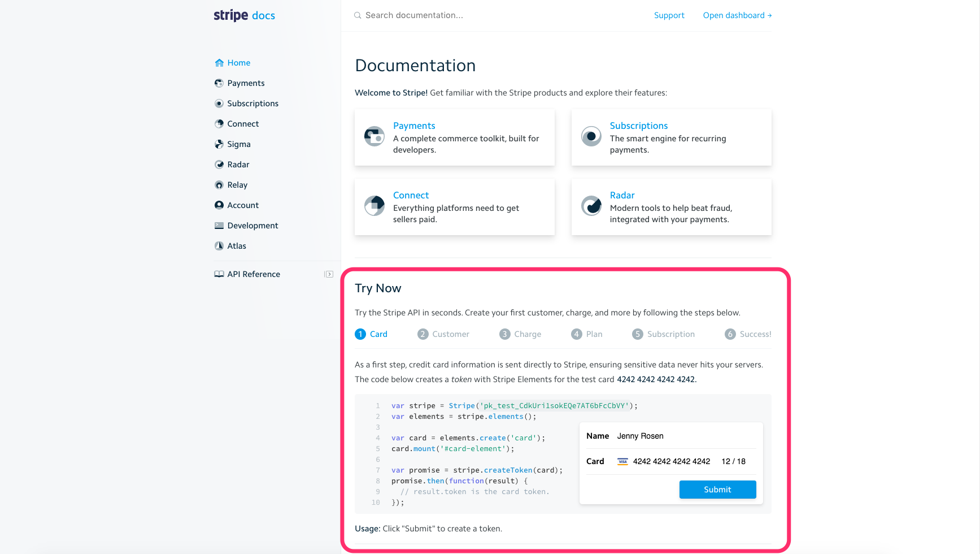Open the Support link
980x554 pixels.
pos(669,15)
